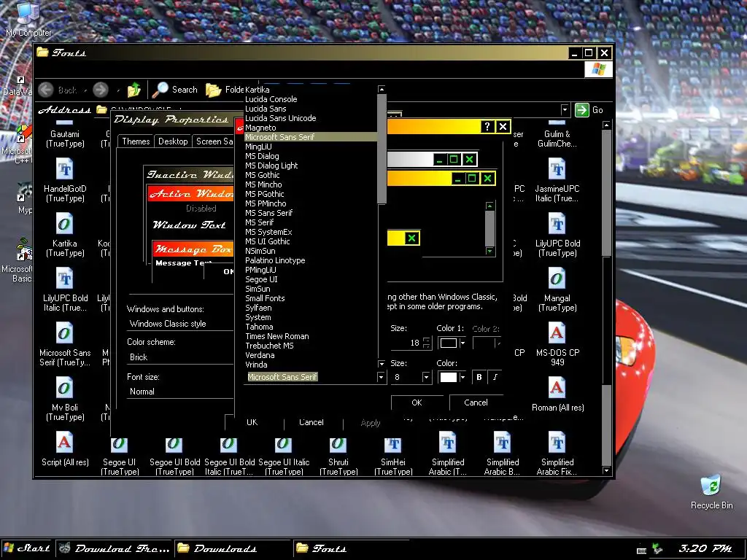Click the font list dropdown scrollbar thumb
The height and width of the screenshot is (560, 747).
[382, 149]
